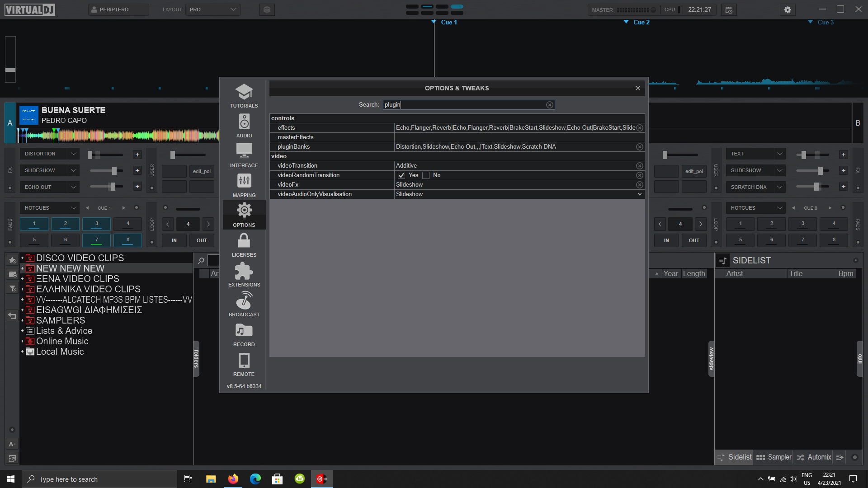
Task: Open settings gear in top bar
Action: pos(788,9)
